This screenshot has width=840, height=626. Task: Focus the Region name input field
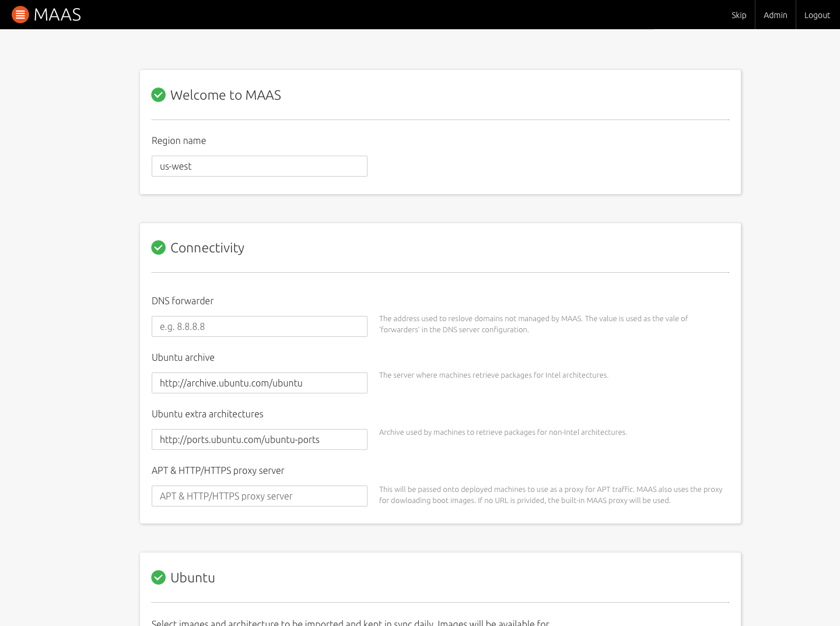pos(260,166)
